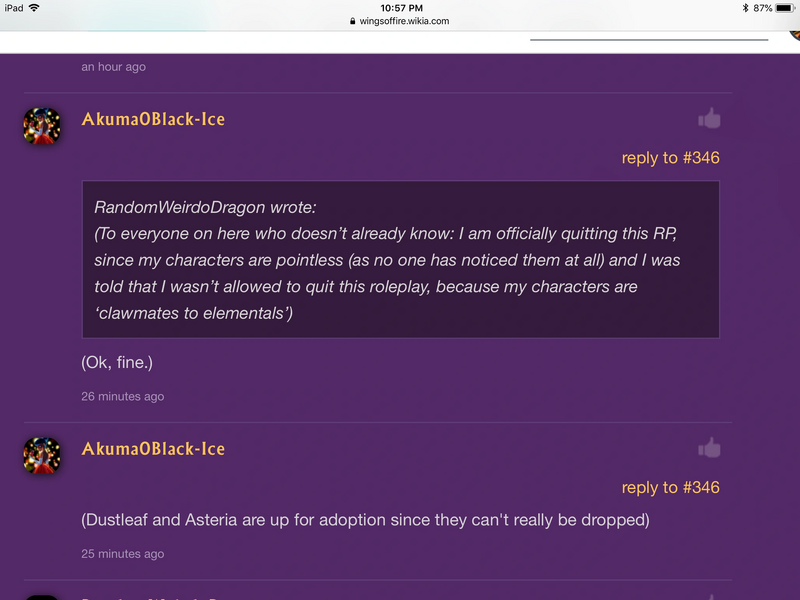Viewport: 800px width, 600px height.
Task: Open the "26 minutes ago" timestamp permalink
Action: [x=123, y=397]
